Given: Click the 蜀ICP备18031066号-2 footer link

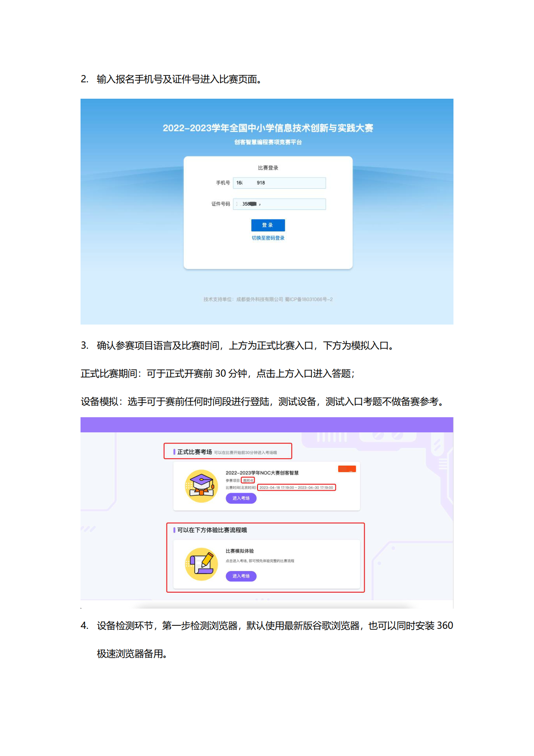Looking at the screenshot, I should (x=309, y=299).
